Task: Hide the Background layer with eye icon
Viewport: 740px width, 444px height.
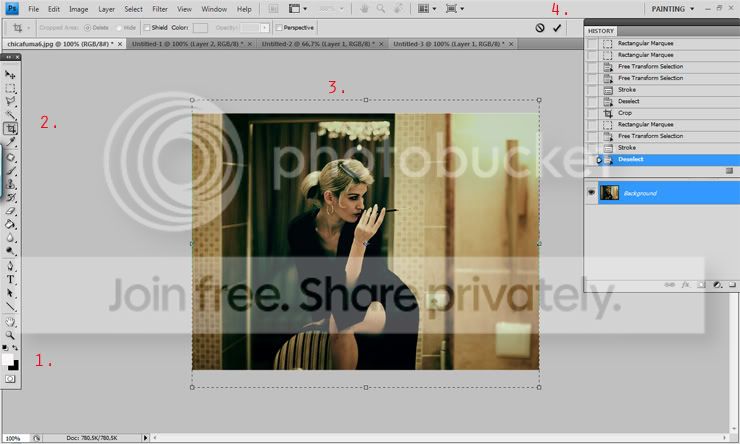Action: tap(591, 193)
